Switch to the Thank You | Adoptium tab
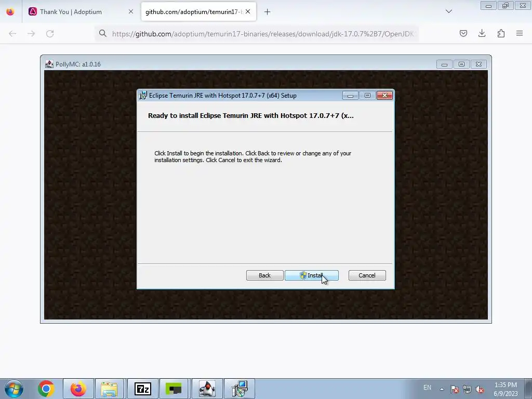532x399 pixels. (x=71, y=11)
